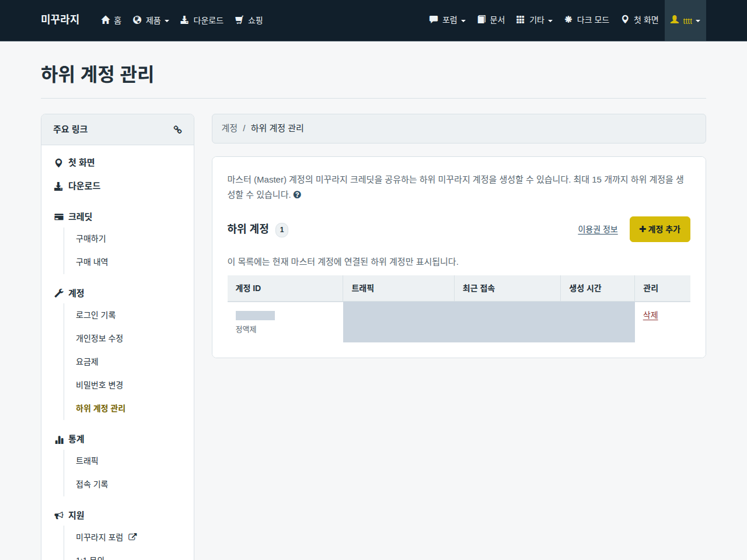Screen dimensions: 747x560
Task: Toggle 다크 모드 in the navbar
Action: click(587, 20)
